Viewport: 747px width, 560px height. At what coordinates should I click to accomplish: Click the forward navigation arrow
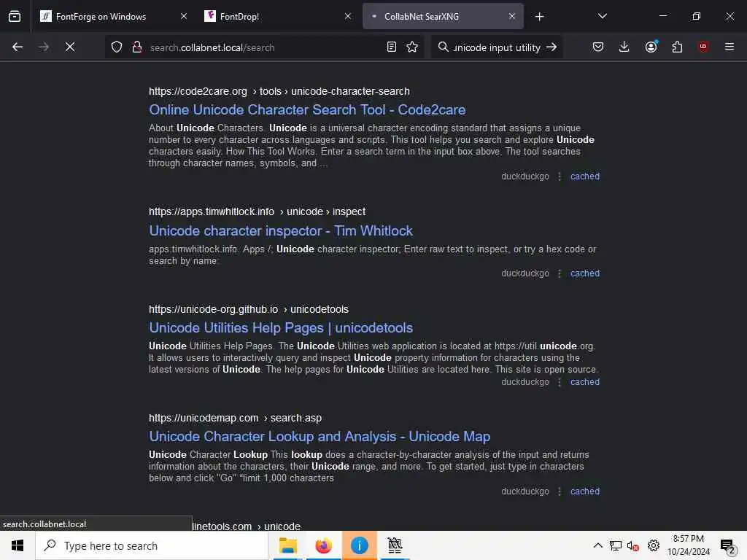43,47
